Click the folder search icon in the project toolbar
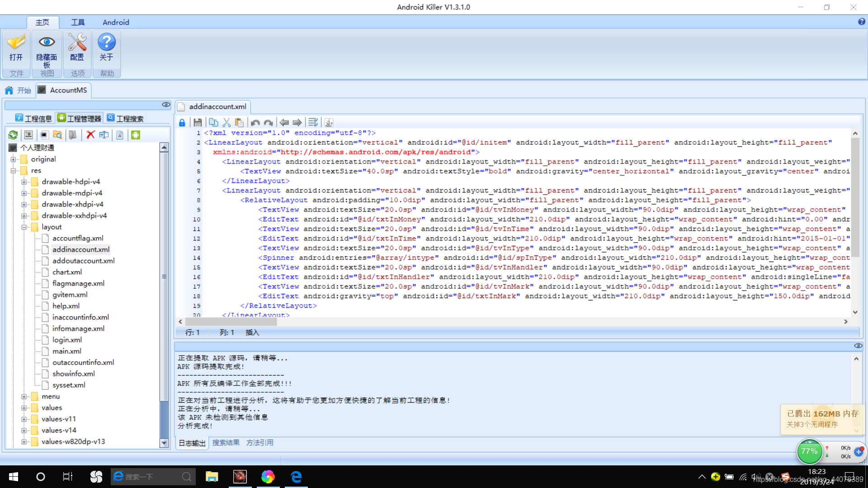Image resolution: width=868 pixels, height=488 pixels. click(57, 135)
